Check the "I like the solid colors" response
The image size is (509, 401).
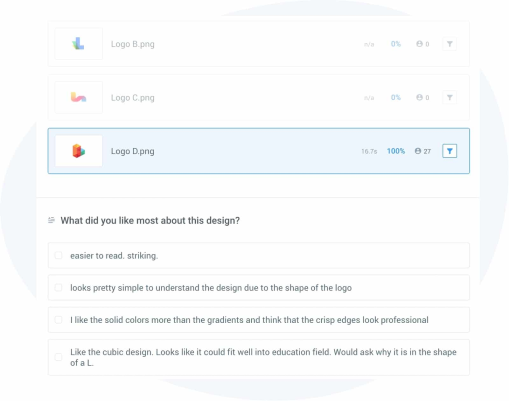point(58,320)
